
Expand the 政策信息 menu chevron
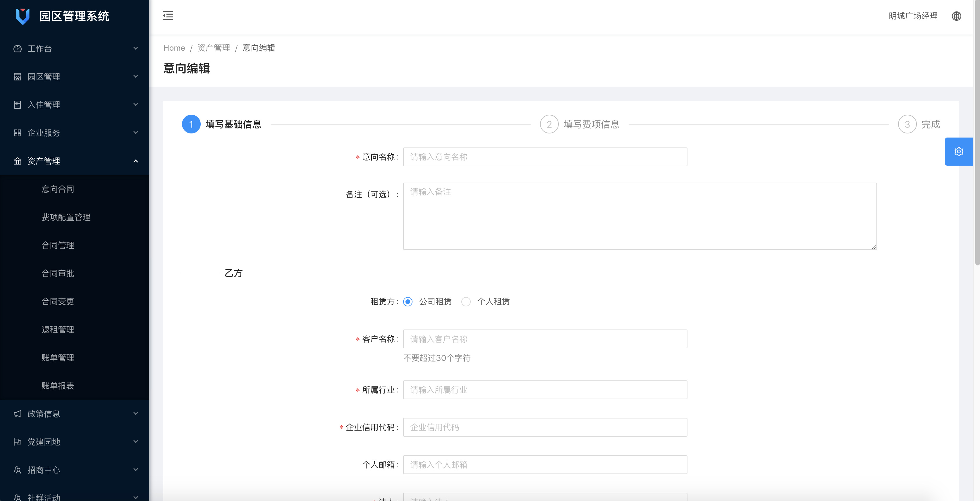[x=135, y=414]
